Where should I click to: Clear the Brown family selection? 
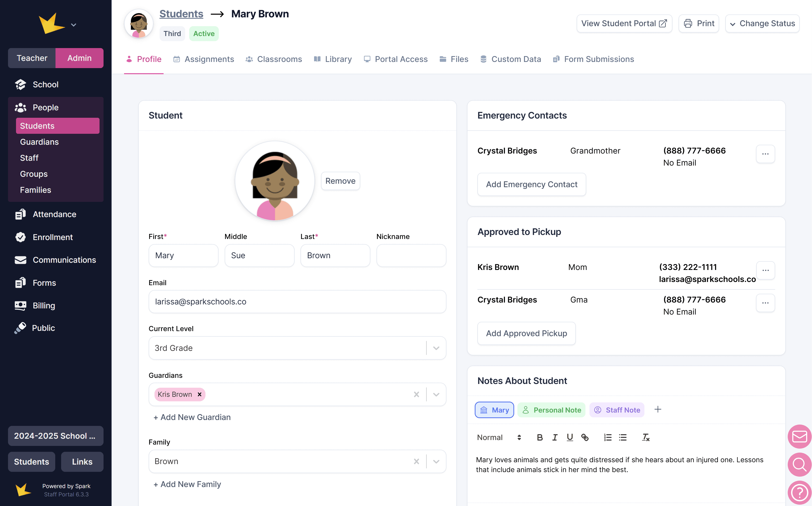tap(416, 461)
